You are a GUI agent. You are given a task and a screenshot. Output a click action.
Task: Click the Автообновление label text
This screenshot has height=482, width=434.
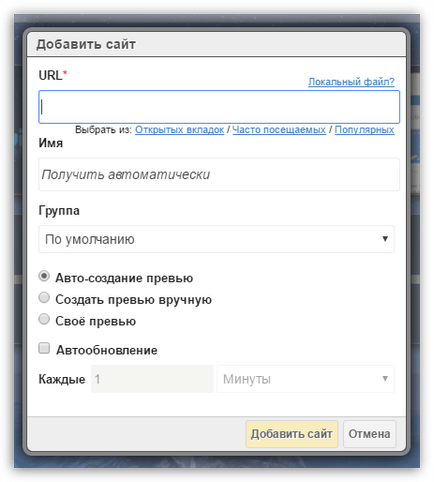107,350
